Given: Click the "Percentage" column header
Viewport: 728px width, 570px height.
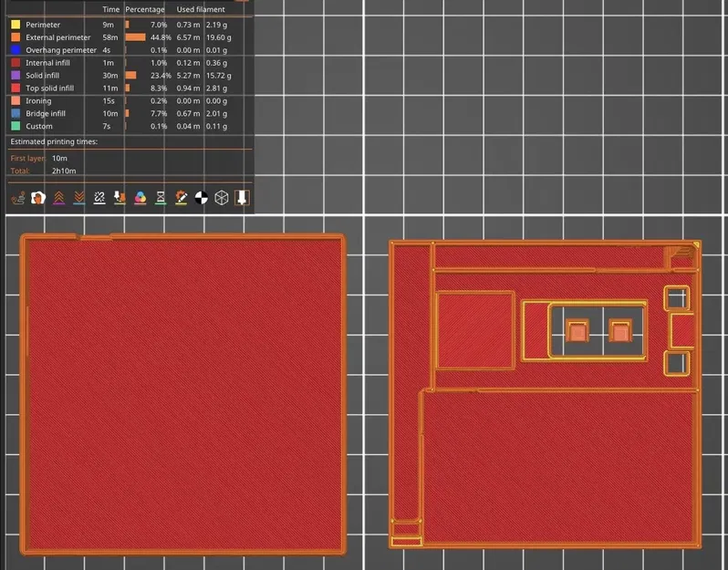Looking at the screenshot, I should point(145,9).
